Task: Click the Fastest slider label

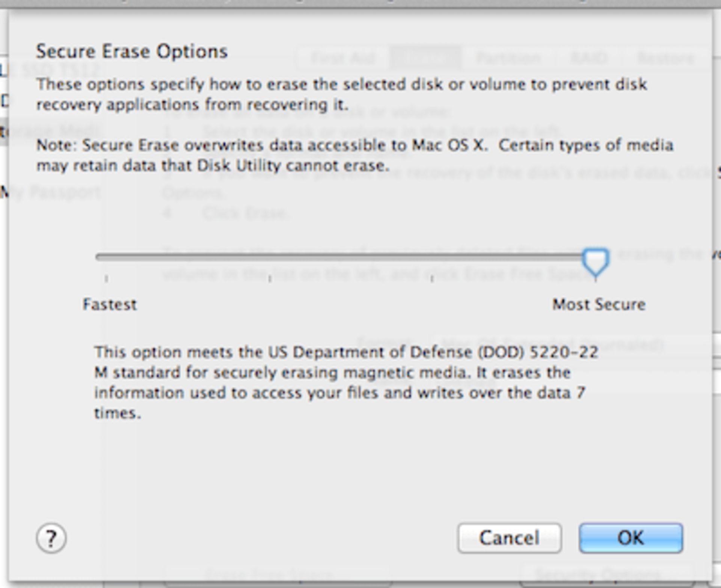Action: 110,304
